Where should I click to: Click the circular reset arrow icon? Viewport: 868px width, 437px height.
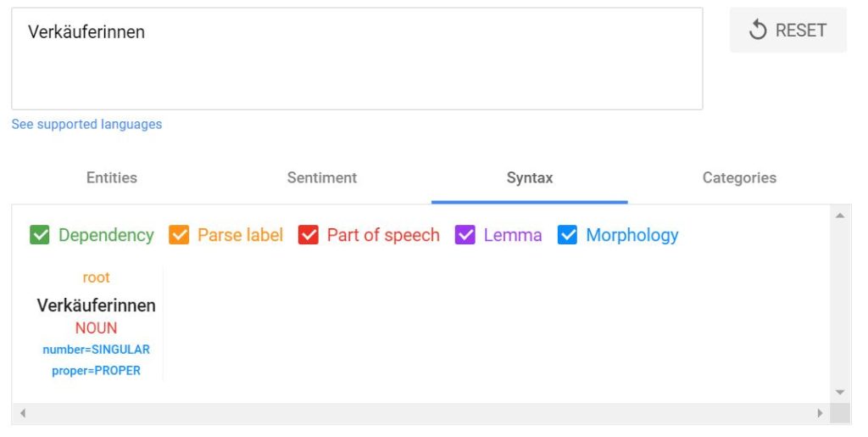[x=758, y=30]
